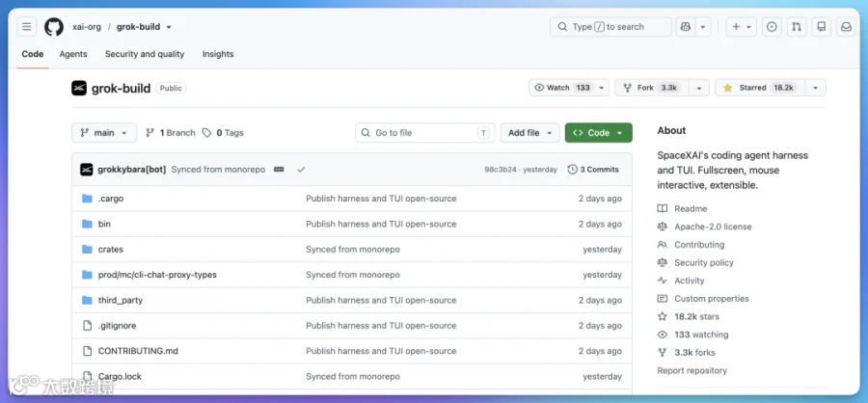868x403 pixels.
Task: Open prod/mc/cli-chat-proxy-types folder name
Action: (157, 275)
